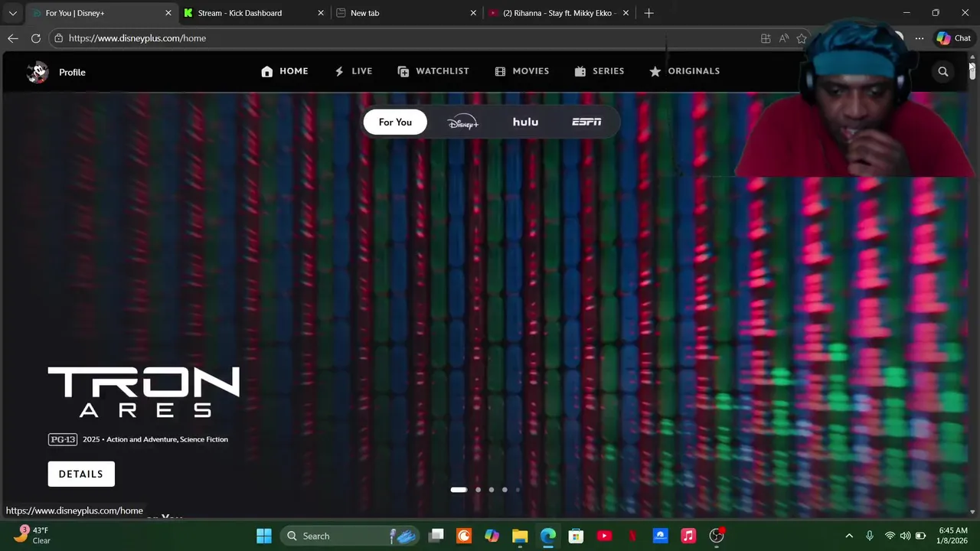This screenshot has width=980, height=551.
Task: Click DETAILS button for Tron Ares
Action: (81, 474)
